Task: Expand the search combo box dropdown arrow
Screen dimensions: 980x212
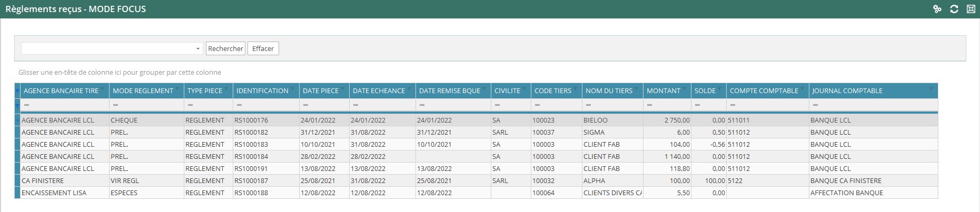Action: pos(198,49)
